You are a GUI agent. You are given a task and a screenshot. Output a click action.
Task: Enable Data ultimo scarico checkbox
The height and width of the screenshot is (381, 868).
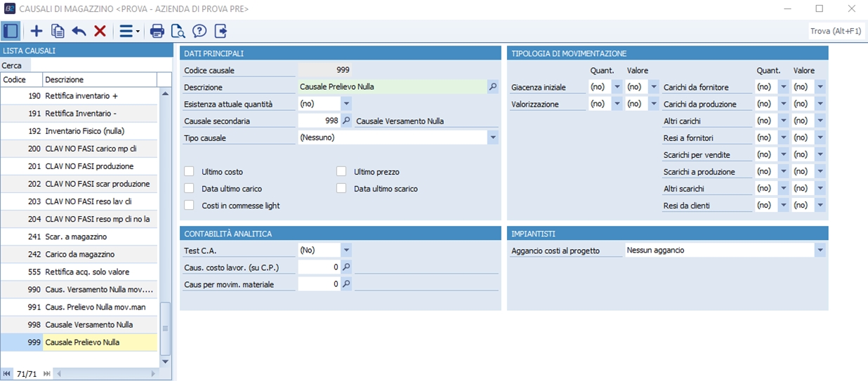341,188
